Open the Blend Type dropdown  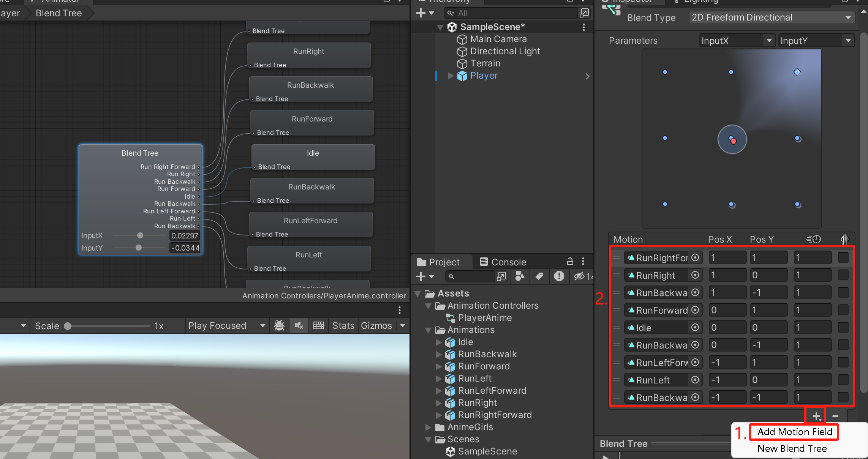point(772,17)
